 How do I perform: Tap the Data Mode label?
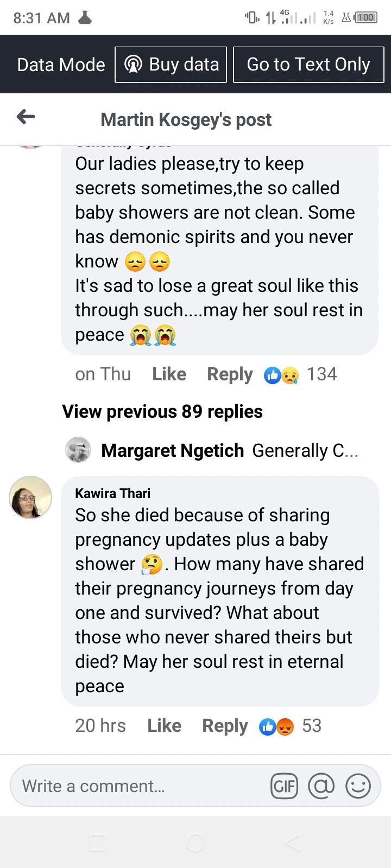(61, 65)
